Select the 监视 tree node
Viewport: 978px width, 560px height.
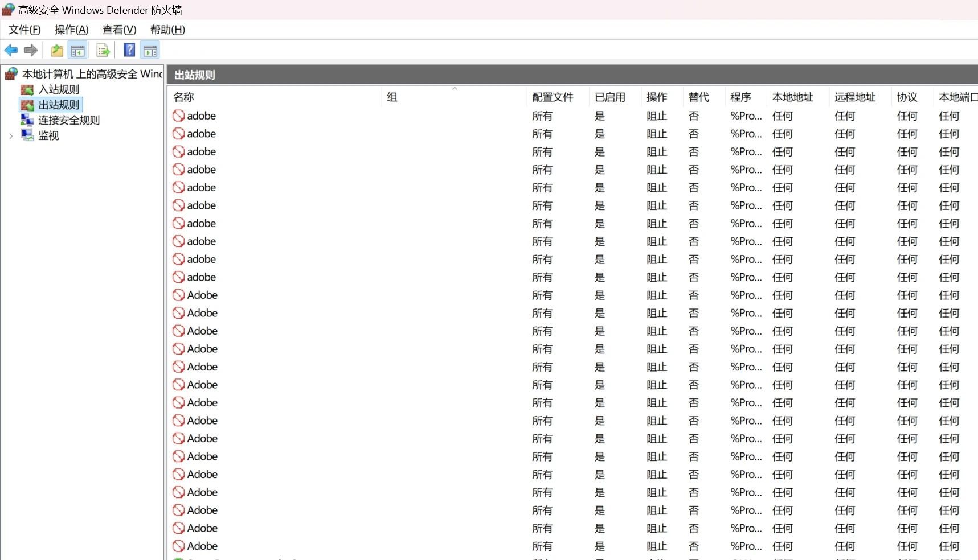tap(48, 135)
